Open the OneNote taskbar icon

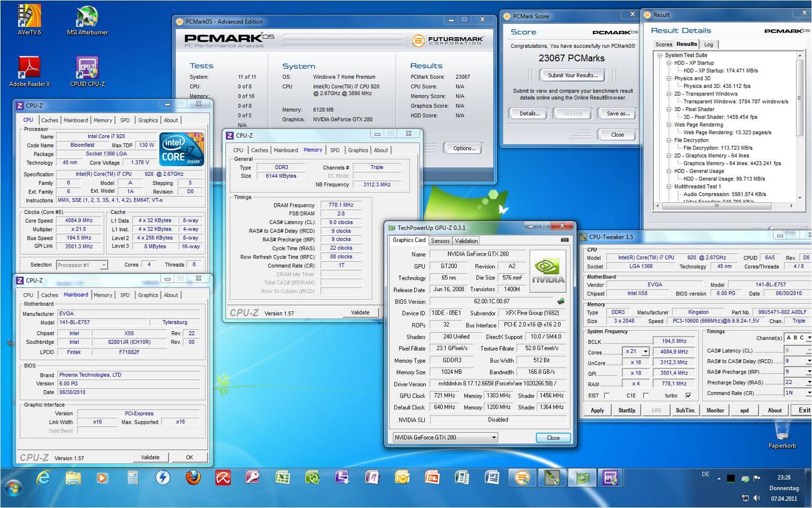coord(372,478)
